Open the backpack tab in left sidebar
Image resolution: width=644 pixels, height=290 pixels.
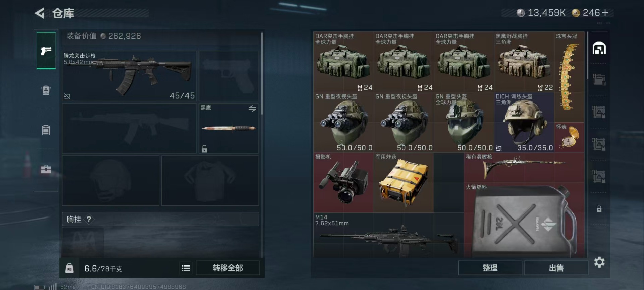[x=46, y=90]
